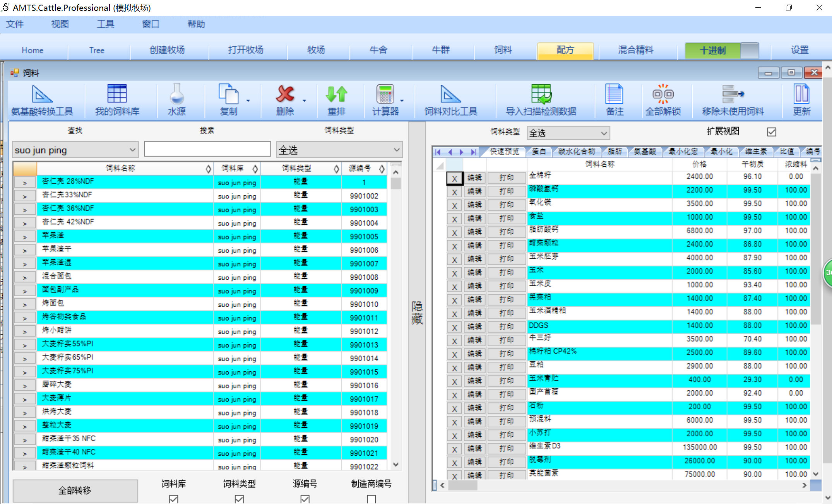Select the 烤面包 feed row
The height and width of the screenshot is (504, 832).
coord(200,304)
